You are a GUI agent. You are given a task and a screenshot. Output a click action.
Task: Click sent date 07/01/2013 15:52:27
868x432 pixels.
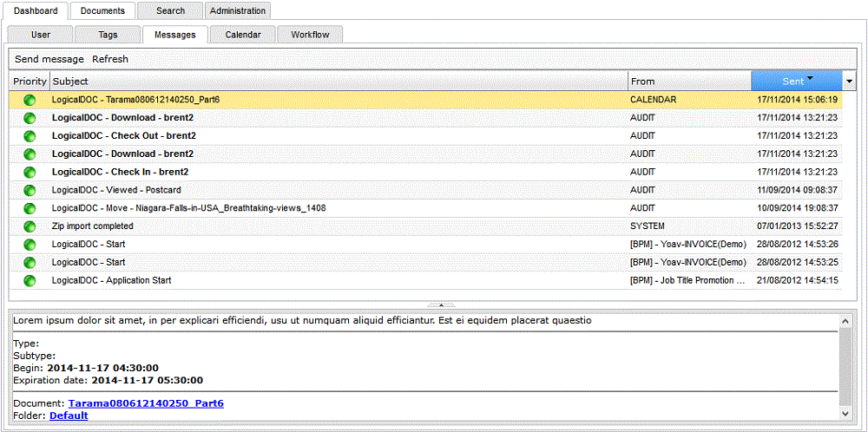(797, 226)
